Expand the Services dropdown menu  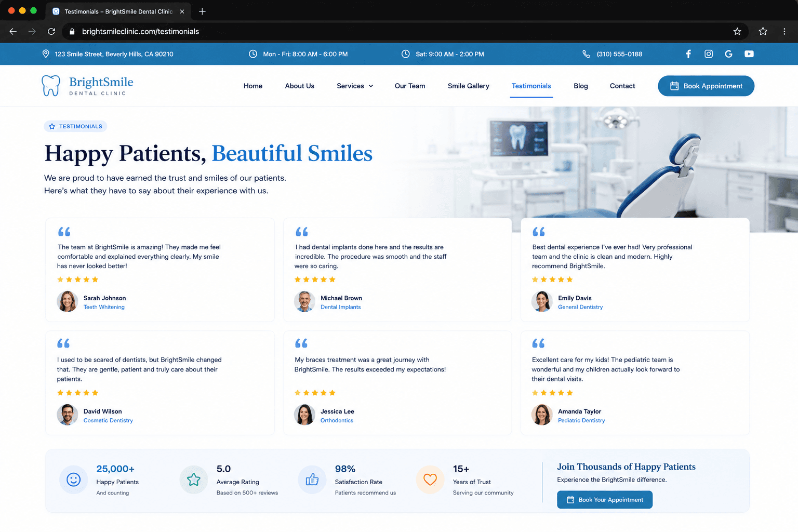(x=355, y=86)
